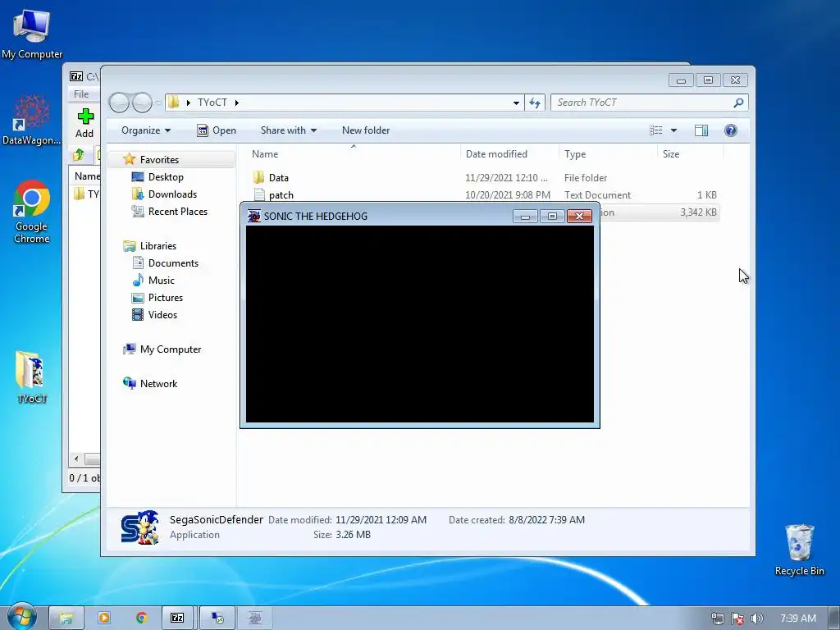The height and width of the screenshot is (630, 840).
Task: Open the DataWagon desktop shortcut
Action: pyautogui.click(x=31, y=121)
